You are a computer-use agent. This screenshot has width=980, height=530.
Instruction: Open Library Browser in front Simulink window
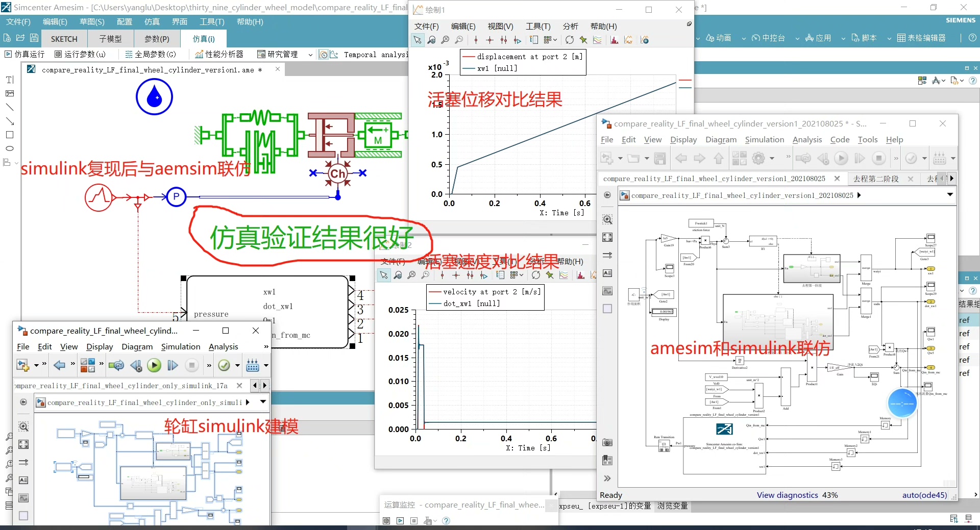coord(88,365)
